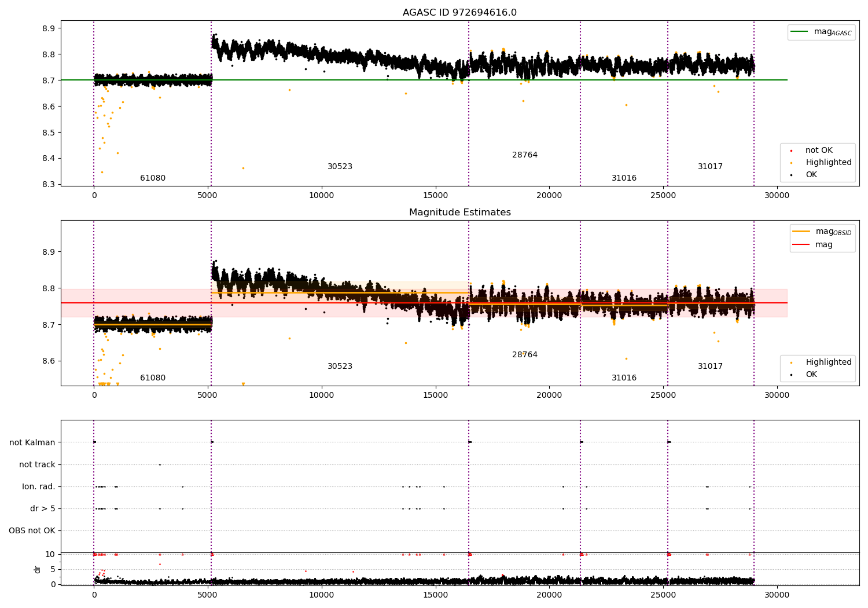Click obsid label 61080 in the AGASC ID plot

coord(153,178)
